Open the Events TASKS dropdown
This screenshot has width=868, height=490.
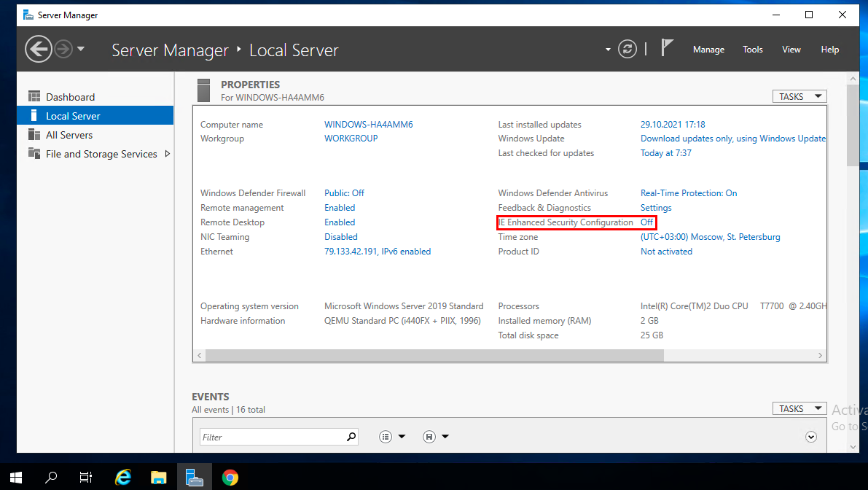[x=799, y=408]
